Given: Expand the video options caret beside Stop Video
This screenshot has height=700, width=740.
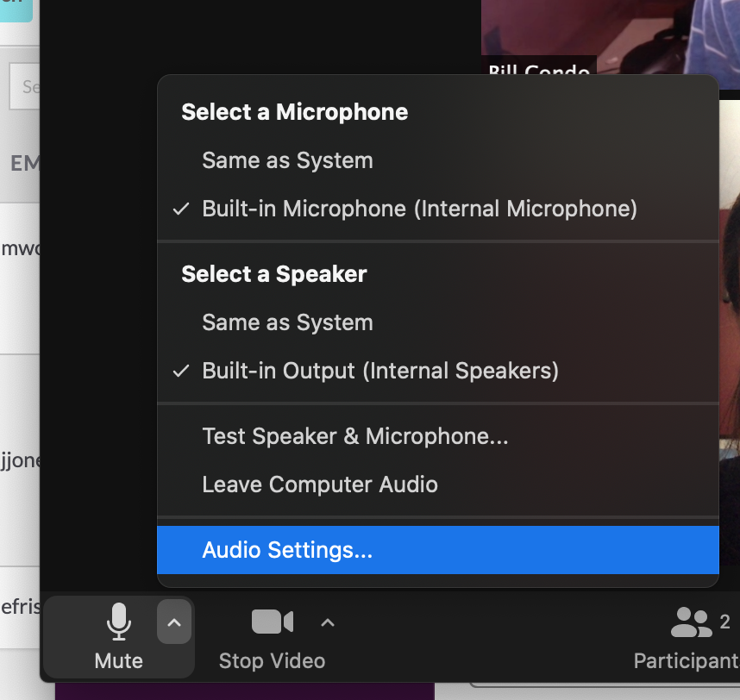Looking at the screenshot, I should click(x=328, y=622).
